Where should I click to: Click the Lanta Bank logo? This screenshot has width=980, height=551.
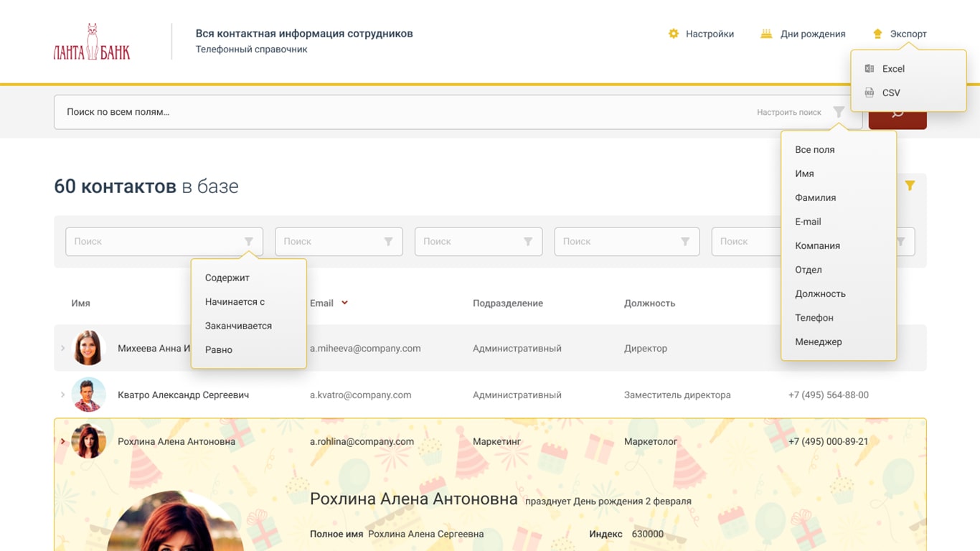[x=92, y=42]
